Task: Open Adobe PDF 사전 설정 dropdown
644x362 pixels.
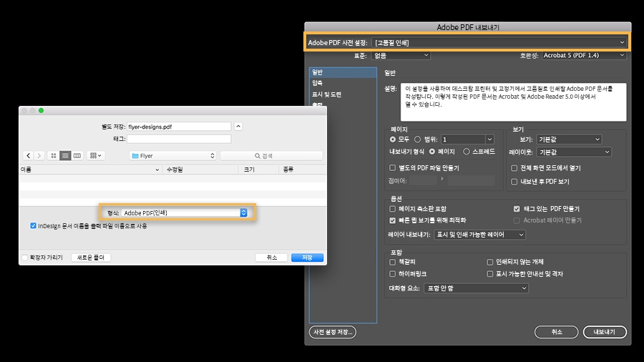Action: (499, 42)
